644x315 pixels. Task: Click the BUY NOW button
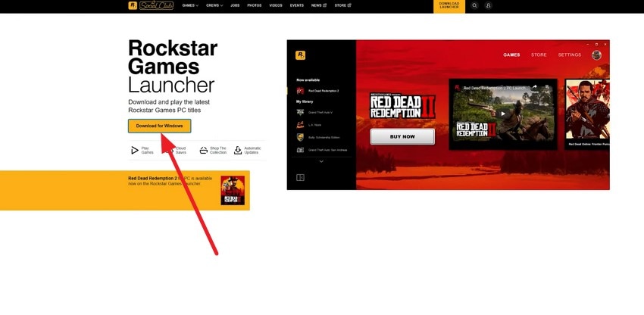coord(402,137)
